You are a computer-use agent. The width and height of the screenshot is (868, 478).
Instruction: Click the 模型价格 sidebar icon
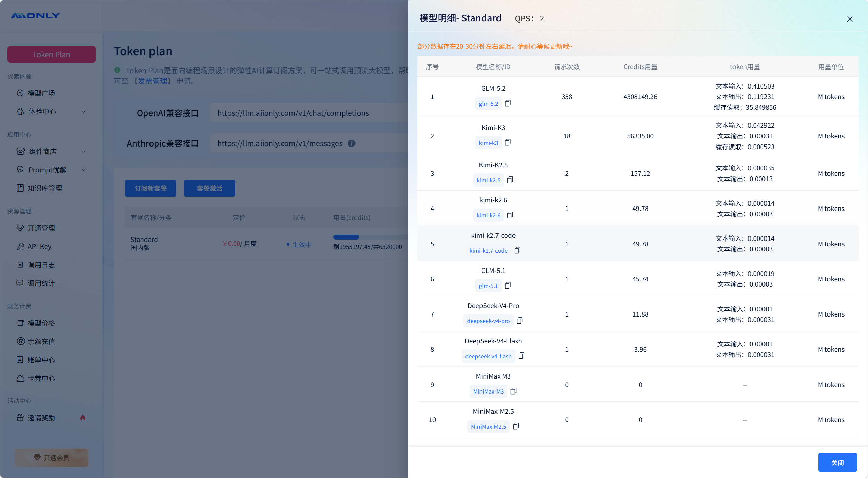pos(20,323)
